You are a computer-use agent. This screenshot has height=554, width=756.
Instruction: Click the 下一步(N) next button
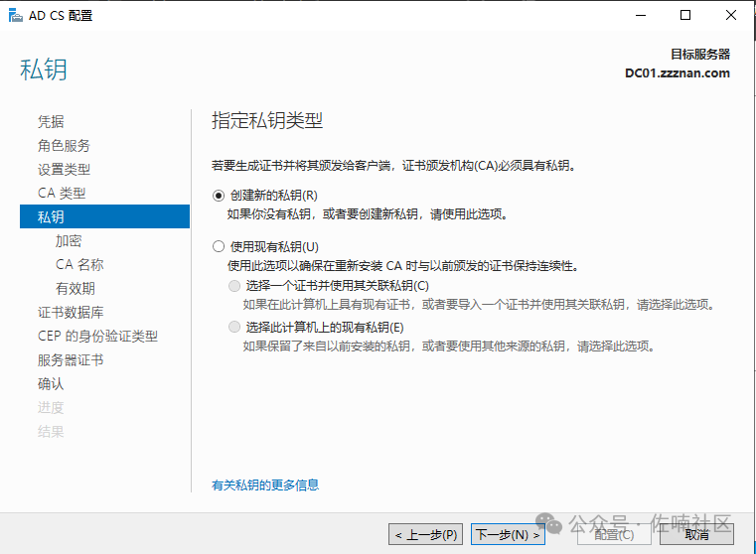[x=508, y=535]
